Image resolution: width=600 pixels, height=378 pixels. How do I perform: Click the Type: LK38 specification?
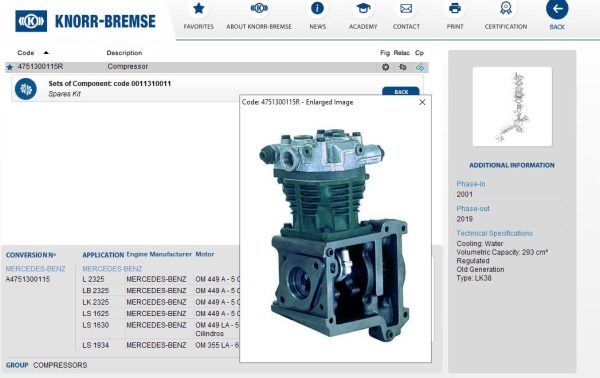pos(474,278)
